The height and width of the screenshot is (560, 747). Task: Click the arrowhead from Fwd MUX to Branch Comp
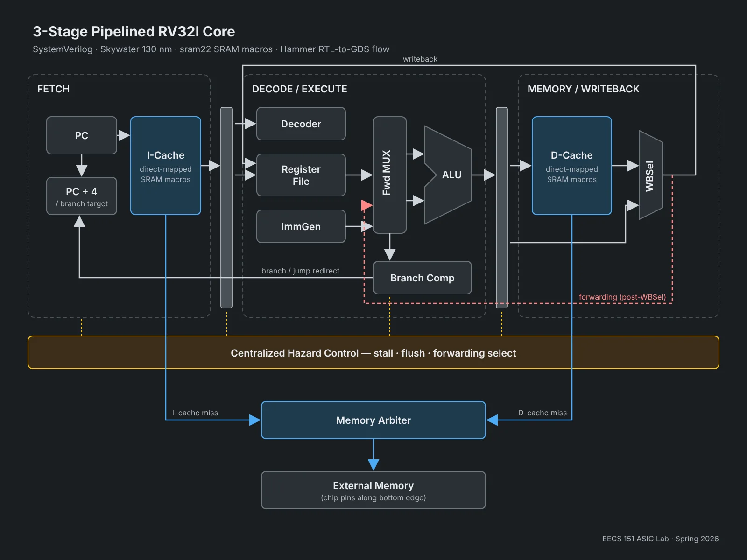click(x=390, y=255)
